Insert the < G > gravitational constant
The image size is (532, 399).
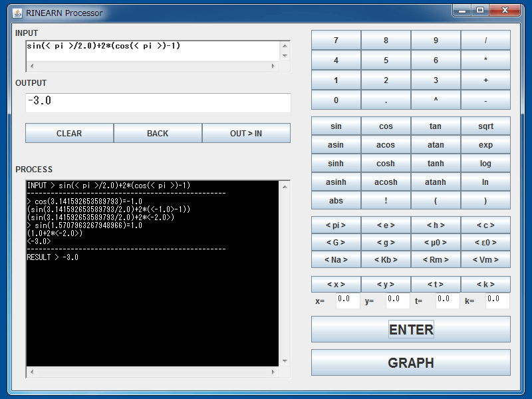coord(336,243)
